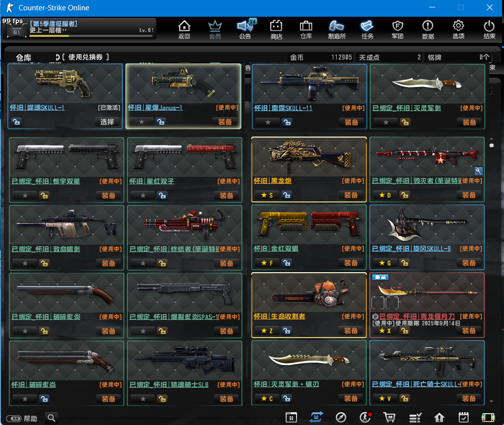Open the 怀旧|破碎炙焱 name link
The width and height of the screenshot is (504, 425).
34,385
